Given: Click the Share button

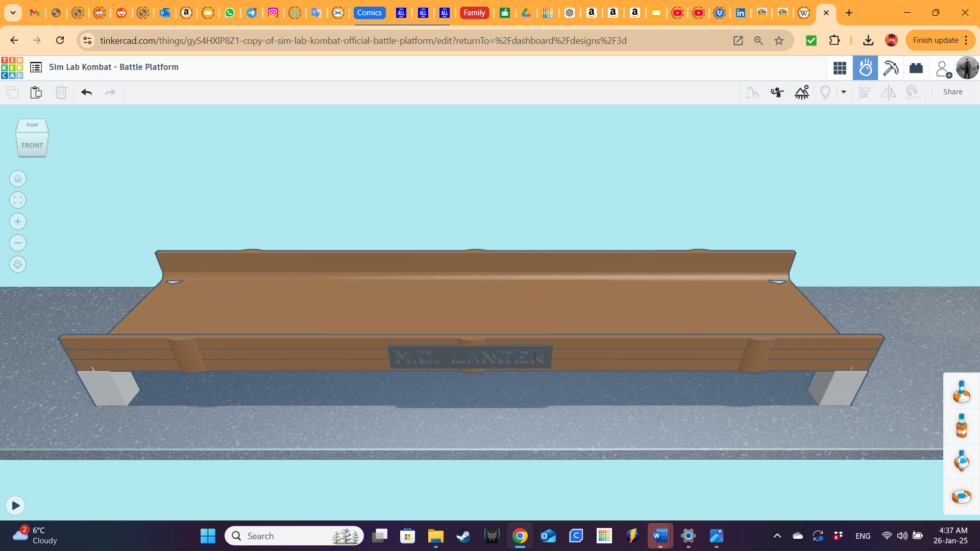Looking at the screenshot, I should pos(952,92).
